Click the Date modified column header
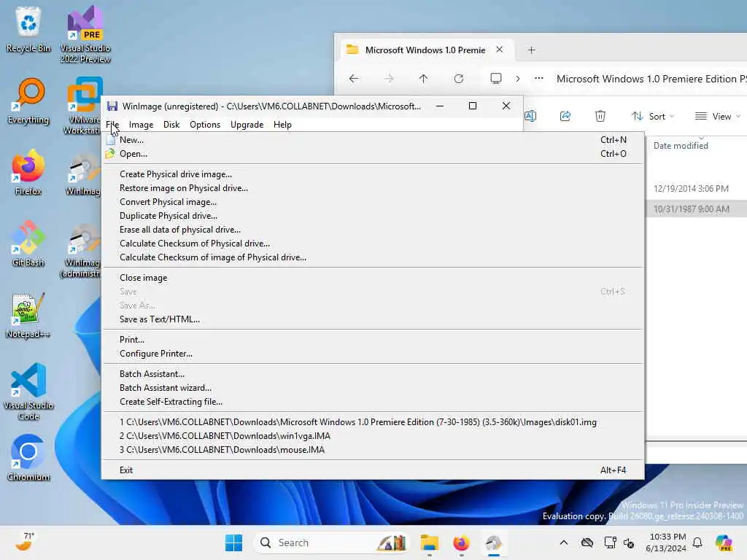The image size is (747, 560). click(681, 146)
